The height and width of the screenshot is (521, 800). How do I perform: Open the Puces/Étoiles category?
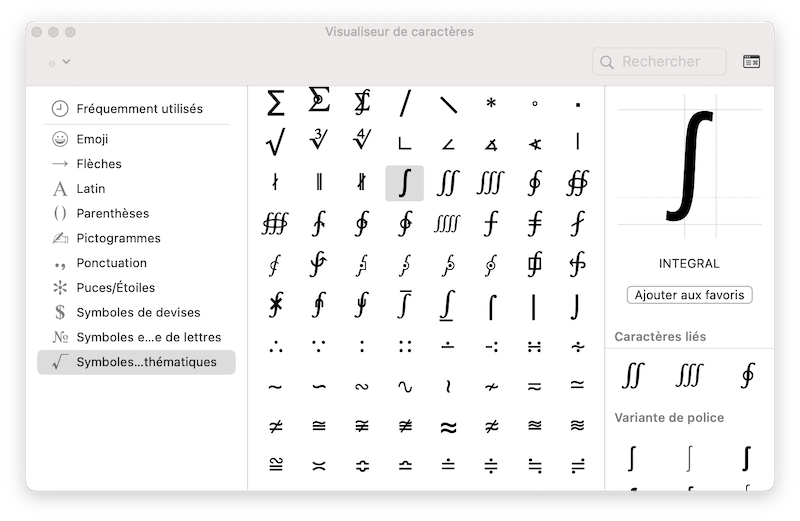[x=136, y=288]
